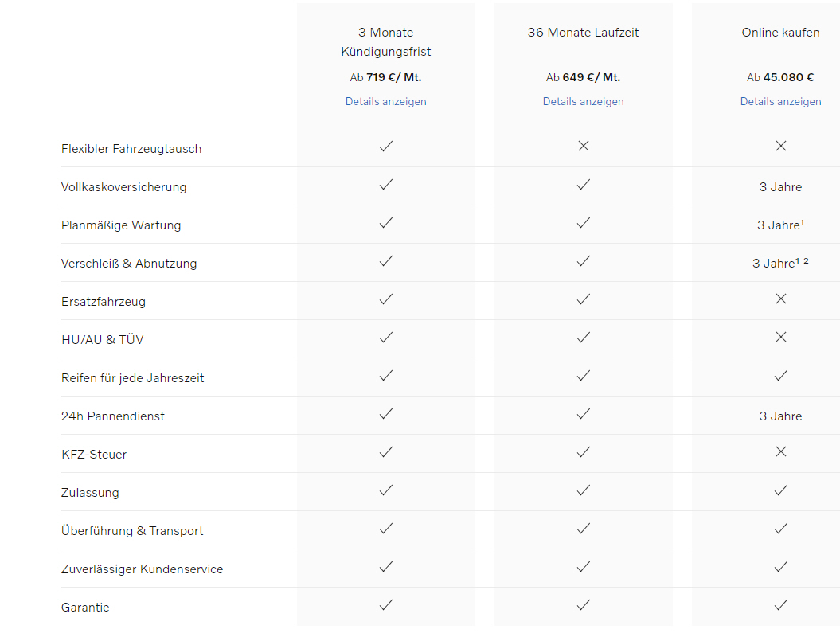
Task: Click the Zuverlässiger Kundenservice row label
Action: pyautogui.click(x=142, y=569)
